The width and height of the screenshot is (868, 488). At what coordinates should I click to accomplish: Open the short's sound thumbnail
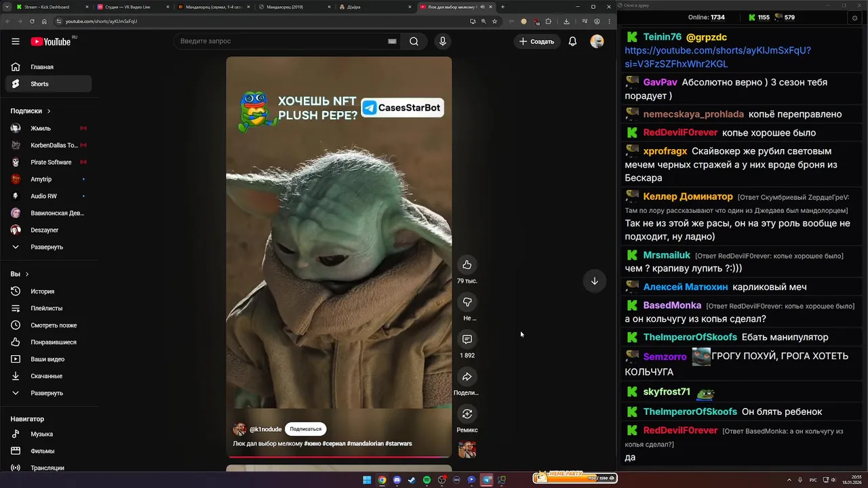click(x=467, y=449)
